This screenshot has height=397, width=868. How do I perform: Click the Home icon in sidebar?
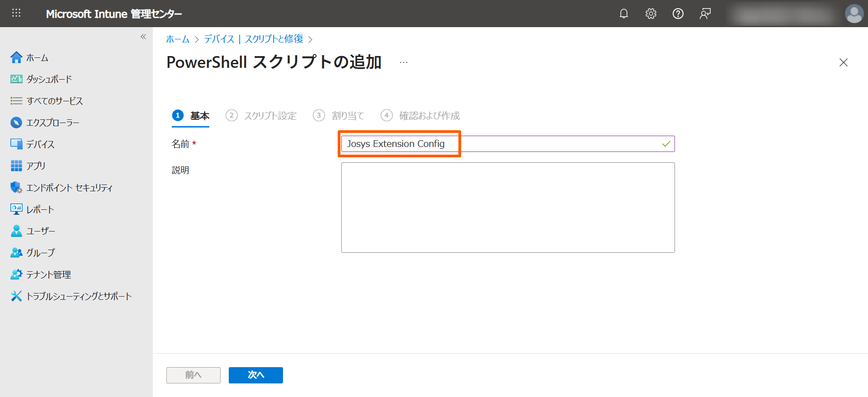click(x=16, y=57)
